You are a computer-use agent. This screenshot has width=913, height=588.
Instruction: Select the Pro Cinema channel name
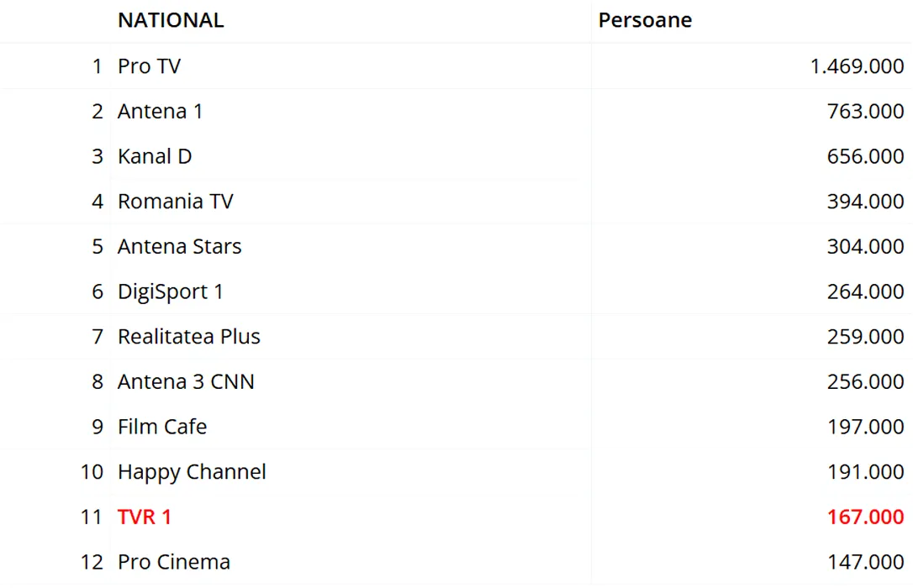(x=173, y=562)
